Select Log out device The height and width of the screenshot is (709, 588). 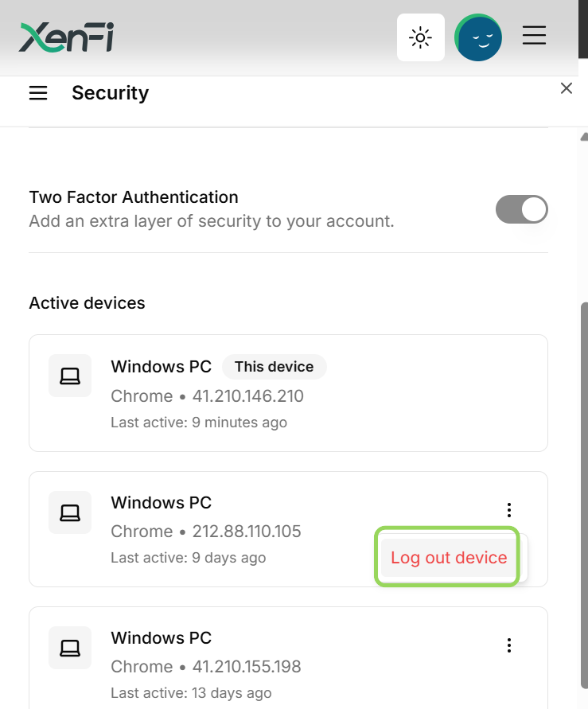(448, 558)
